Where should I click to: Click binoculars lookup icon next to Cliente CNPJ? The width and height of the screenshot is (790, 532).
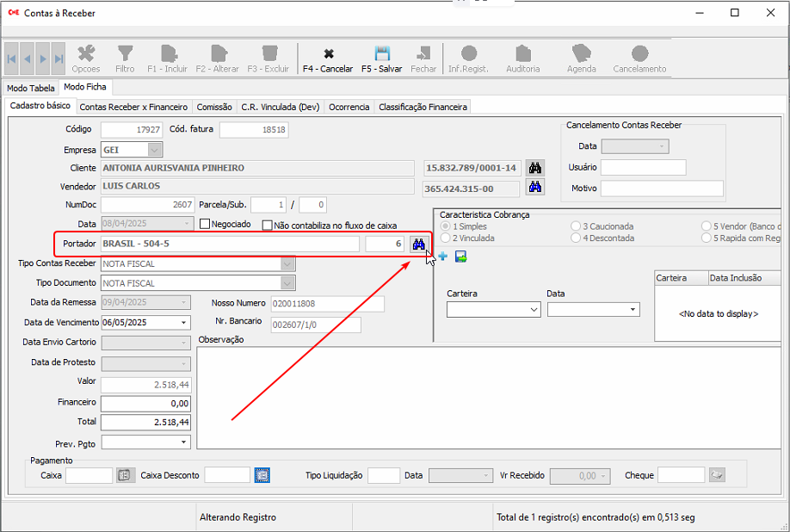(535, 167)
